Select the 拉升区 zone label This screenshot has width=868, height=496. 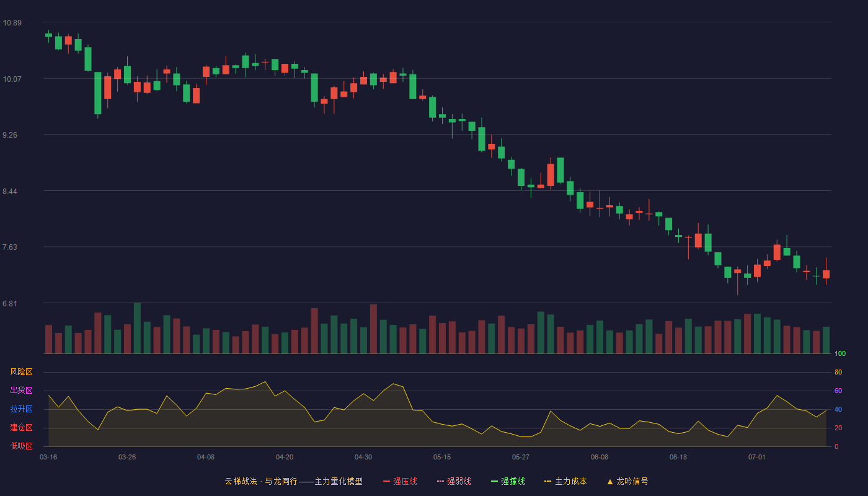(21, 409)
